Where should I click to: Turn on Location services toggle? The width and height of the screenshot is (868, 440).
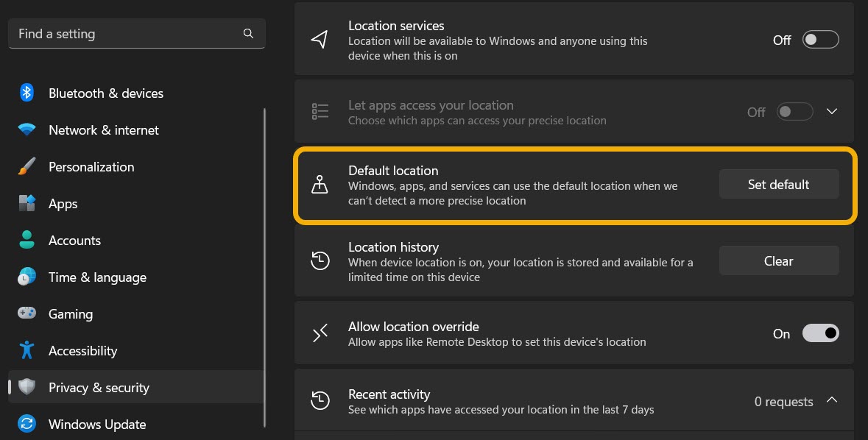click(820, 39)
